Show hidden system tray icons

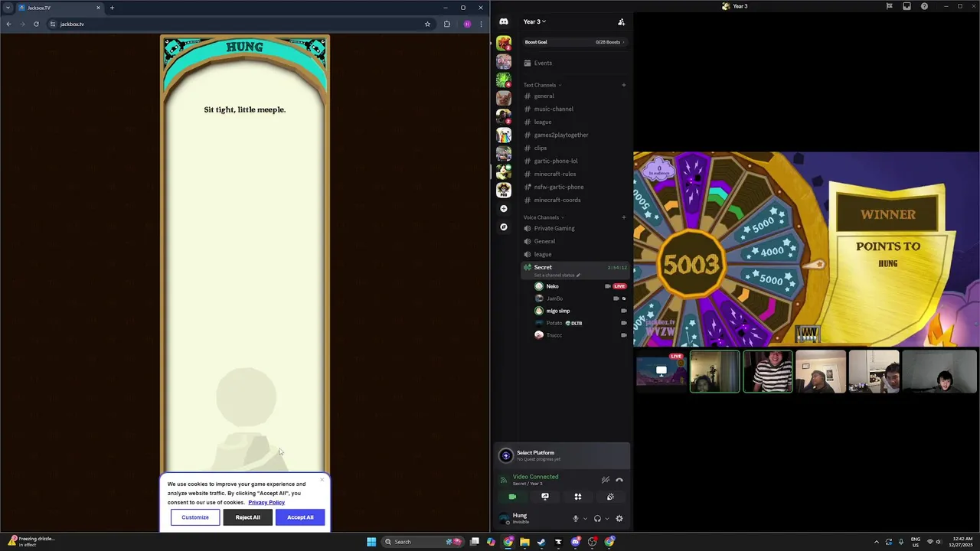[x=877, y=542]
